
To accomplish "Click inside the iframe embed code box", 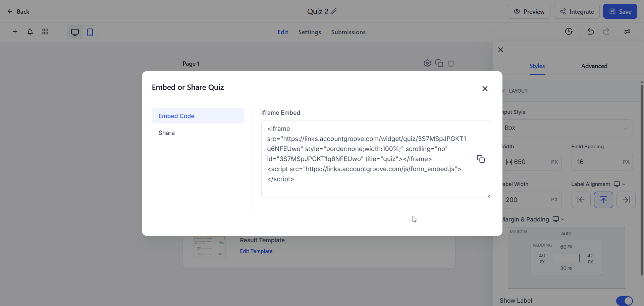I will pyautogui.click(x=376, y=159).
